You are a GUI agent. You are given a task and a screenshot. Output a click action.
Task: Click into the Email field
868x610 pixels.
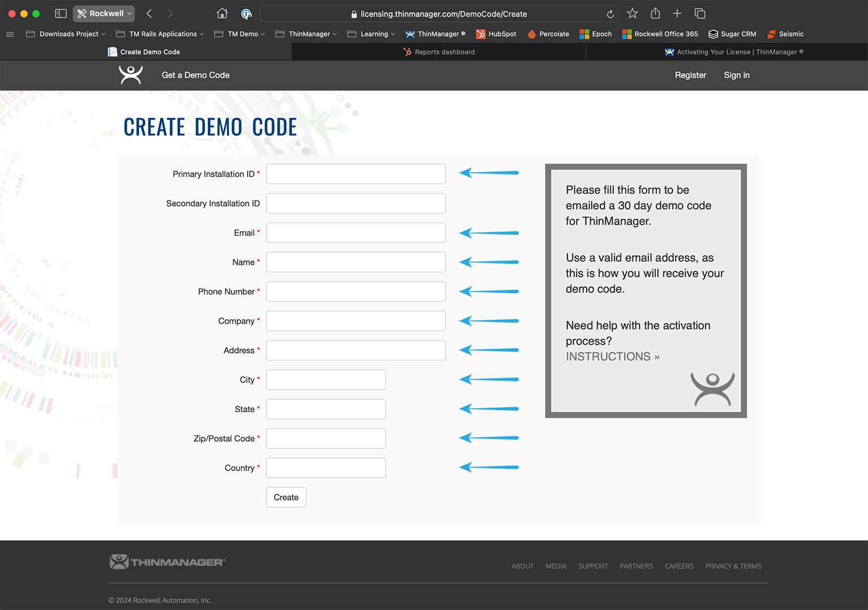click(x=356, y=233)
